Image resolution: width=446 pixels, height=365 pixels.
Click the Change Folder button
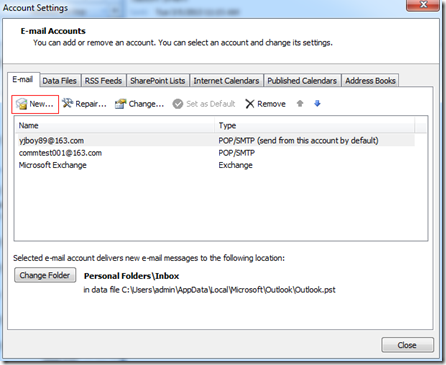[x=45, y=275]
